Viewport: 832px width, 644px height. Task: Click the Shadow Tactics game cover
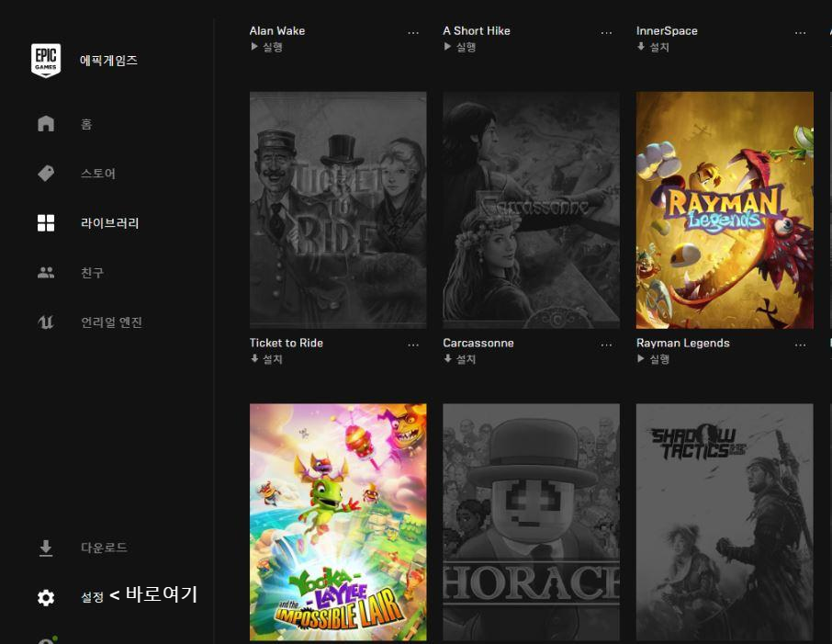(x=725, y=522)
